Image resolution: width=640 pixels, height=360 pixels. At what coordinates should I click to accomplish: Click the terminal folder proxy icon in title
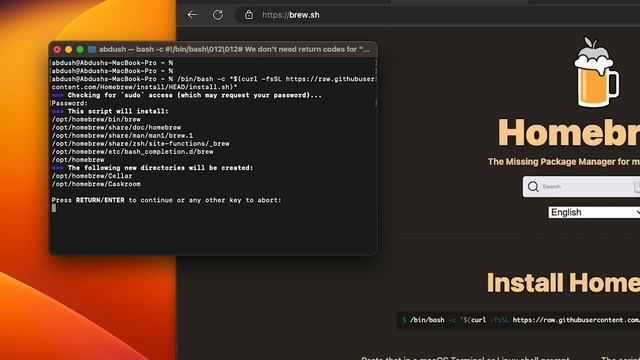(x=92, y=49)
